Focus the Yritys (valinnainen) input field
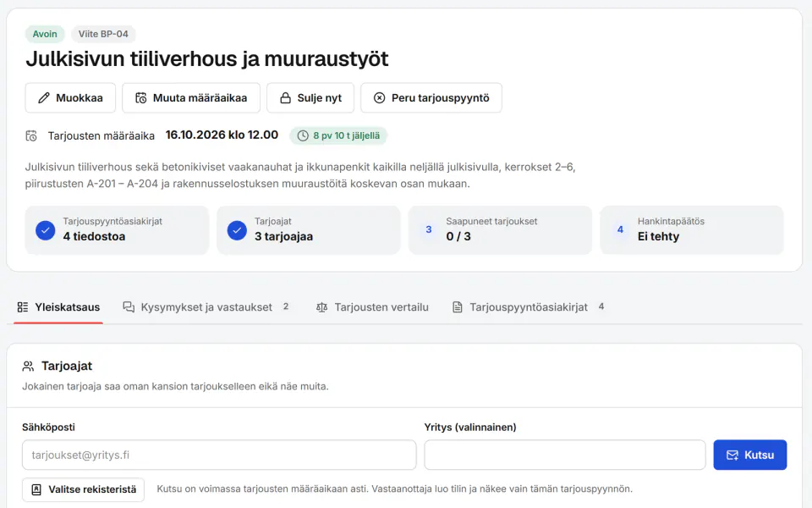Screen dimensions: 812x508 point(565,456)
